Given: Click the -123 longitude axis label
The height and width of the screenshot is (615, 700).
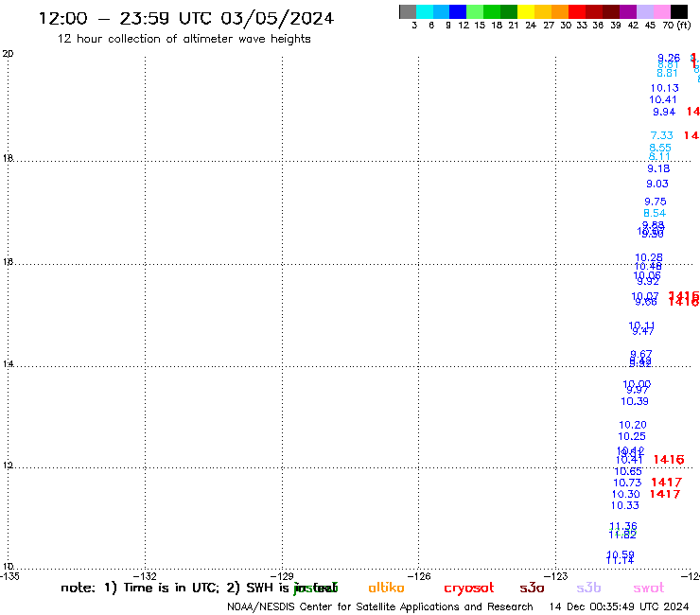Looking at the screenshot, I should point(556,576).
